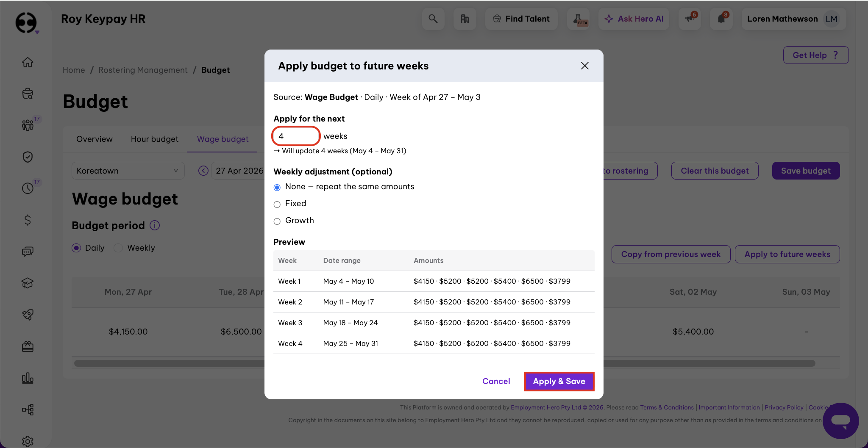Image resolution: width=868 pixels, height=448 pixels.
Task: Select the Fixed adjustment radio option
Action: pos(277,205)
